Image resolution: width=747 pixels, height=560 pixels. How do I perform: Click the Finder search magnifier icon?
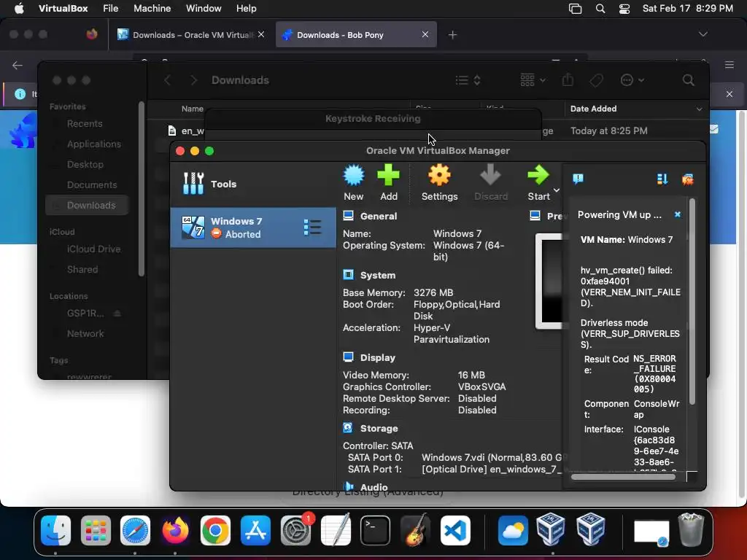click(x=688, y=80)
